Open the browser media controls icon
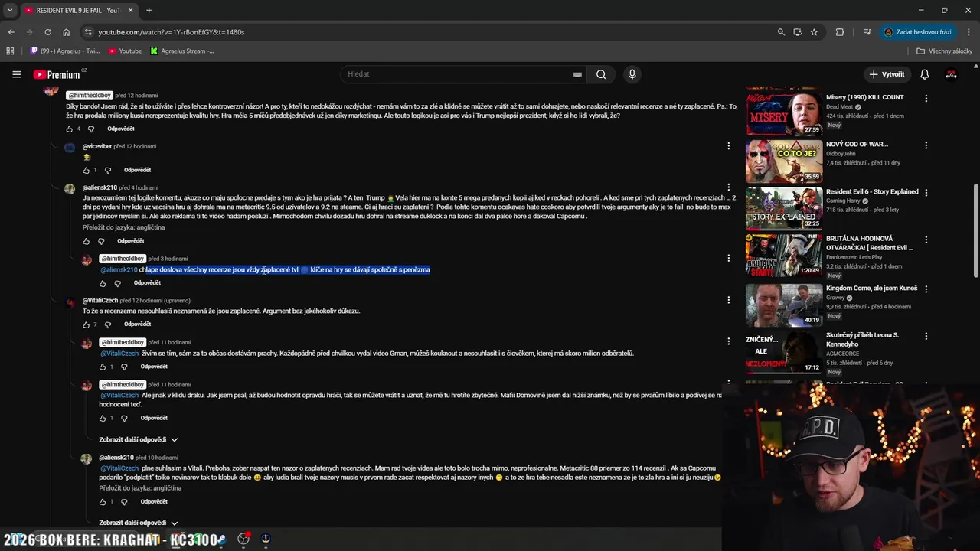 [x=867, y=32]
